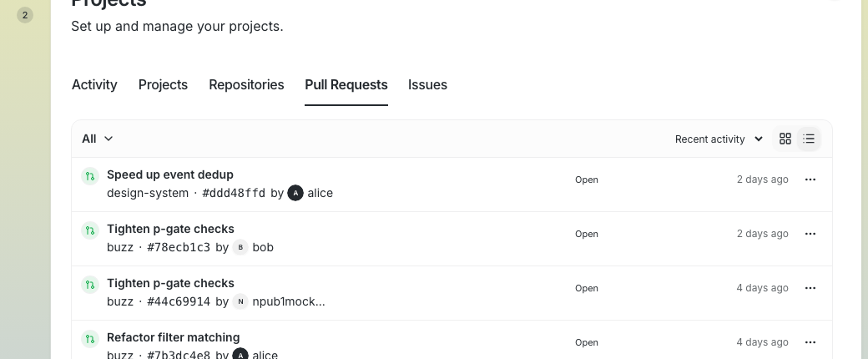
Task: Switch to grid view layout
Action: (785, 139)
